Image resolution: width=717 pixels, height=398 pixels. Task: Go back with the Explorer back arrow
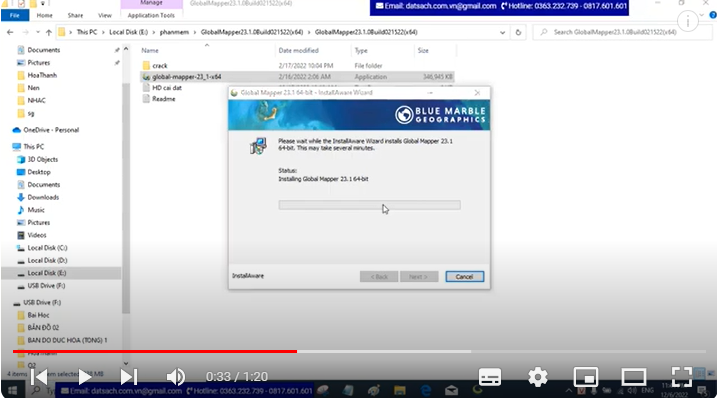10,32
